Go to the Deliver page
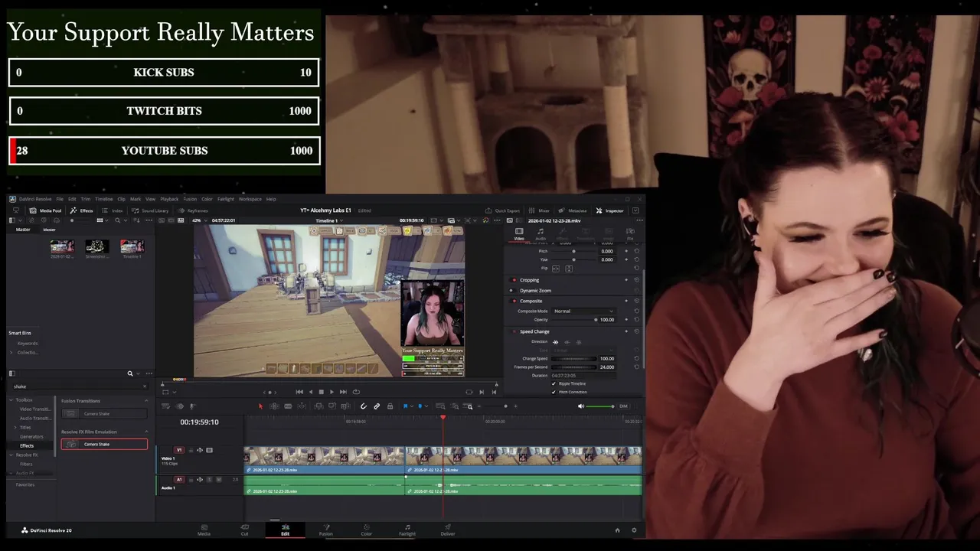980x551 pixels. click(448, 530)
